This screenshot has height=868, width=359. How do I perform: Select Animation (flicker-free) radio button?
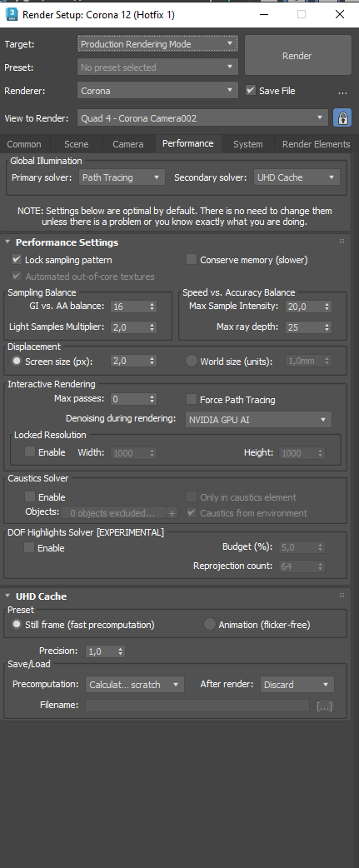click(210, 625)
